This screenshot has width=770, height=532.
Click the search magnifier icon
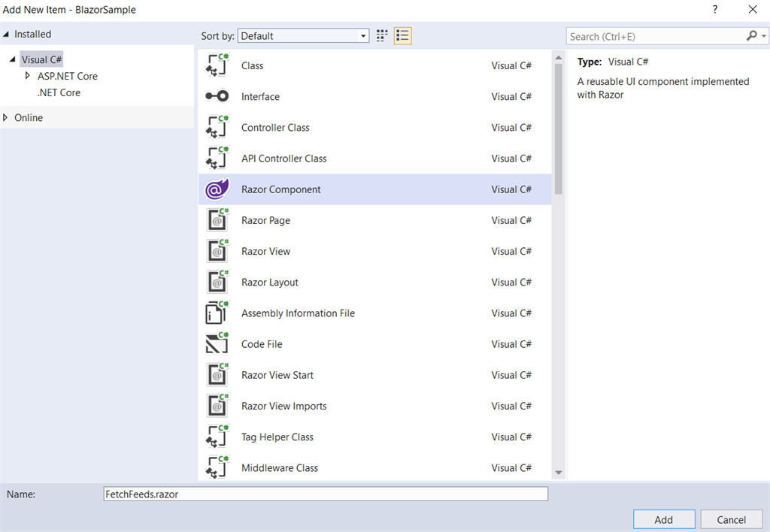(751, 36)
